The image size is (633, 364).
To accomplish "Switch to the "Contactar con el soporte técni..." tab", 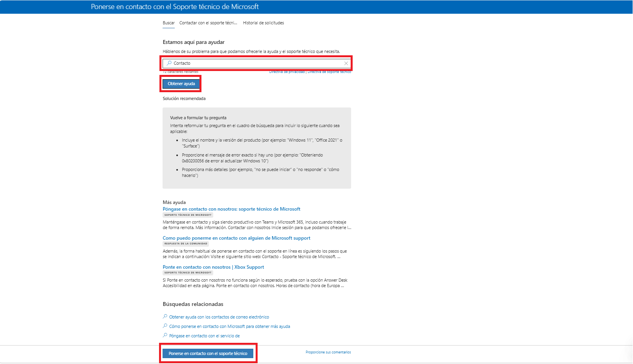I will point(208,23).
